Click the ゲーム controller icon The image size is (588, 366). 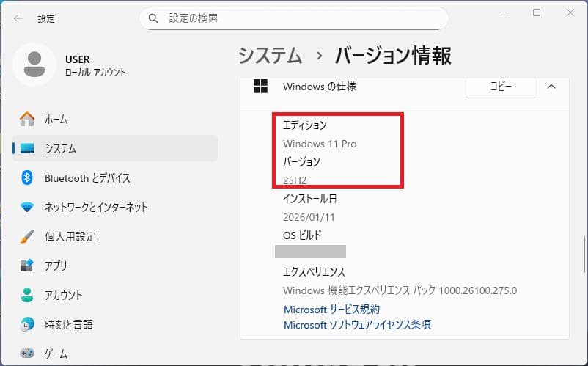coord(27,354)
